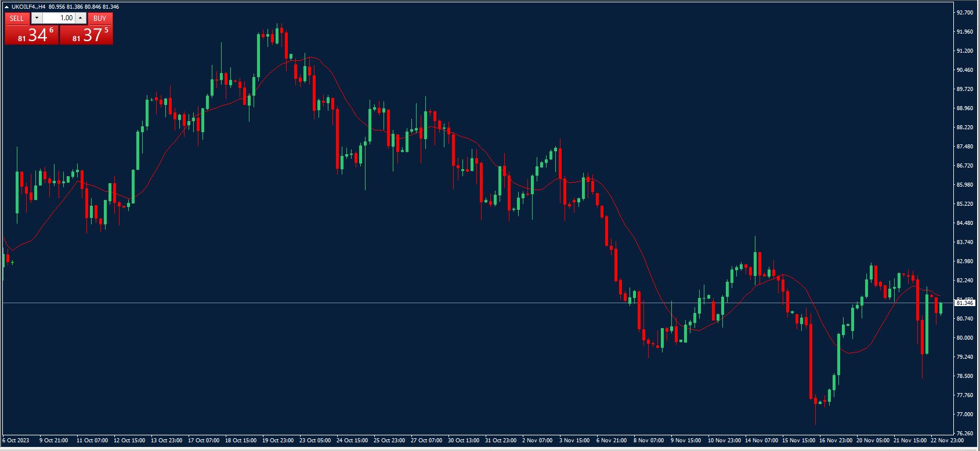This screenshot has width=980, height=451.
Task: Click the 80.000 price scale label
Action: 964,338
